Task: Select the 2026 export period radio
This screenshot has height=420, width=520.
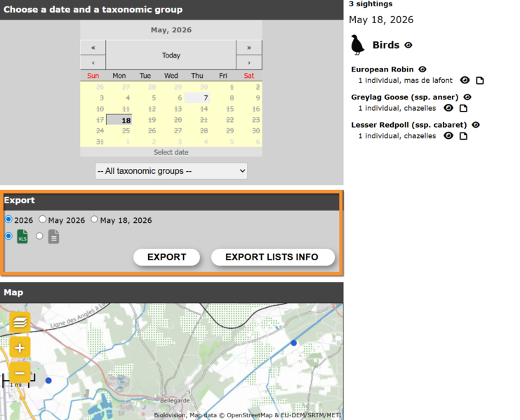Action: 8,219
